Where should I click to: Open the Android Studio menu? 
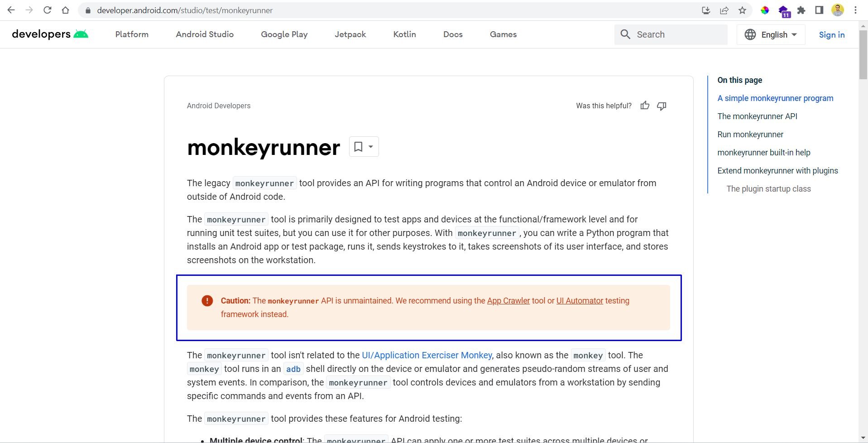click(x=205, y=34)
